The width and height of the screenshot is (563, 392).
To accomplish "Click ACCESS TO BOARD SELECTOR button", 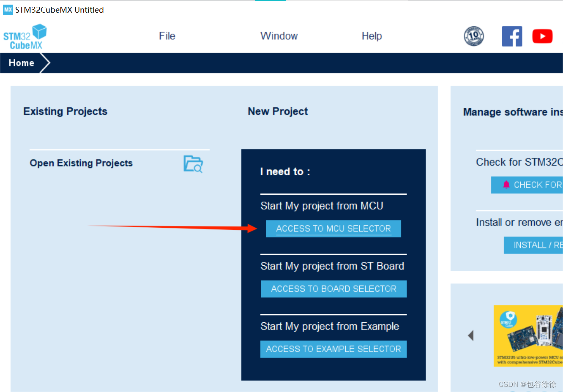I will point(333,289).
